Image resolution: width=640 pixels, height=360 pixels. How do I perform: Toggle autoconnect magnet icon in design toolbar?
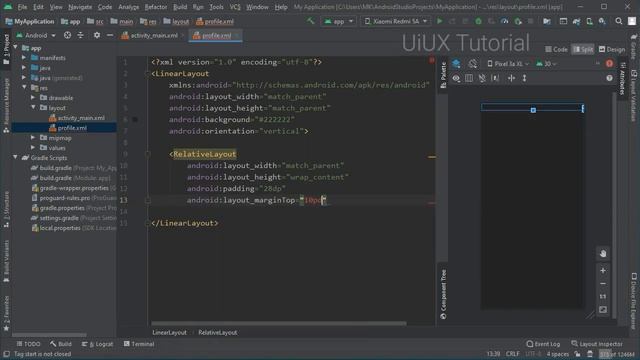coord(482,78)
